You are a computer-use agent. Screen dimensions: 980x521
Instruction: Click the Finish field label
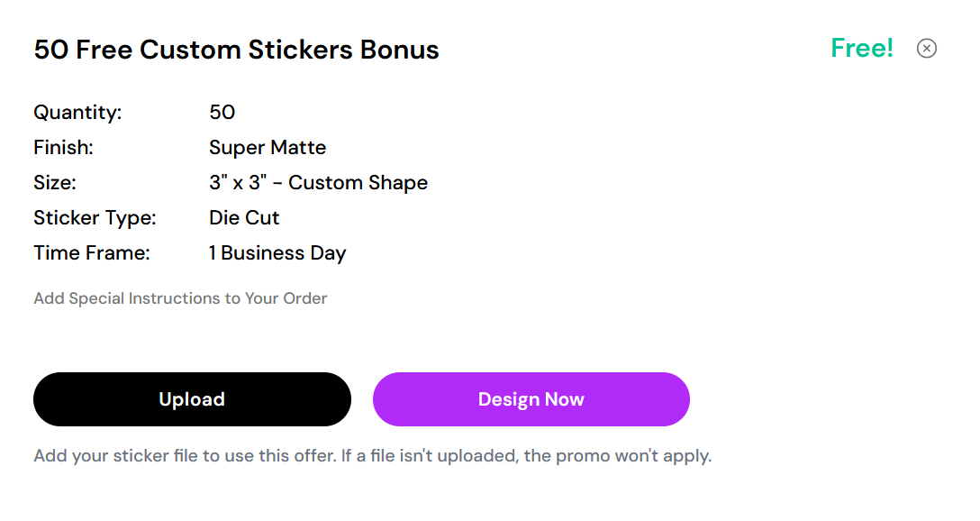[x=63, y=148]
